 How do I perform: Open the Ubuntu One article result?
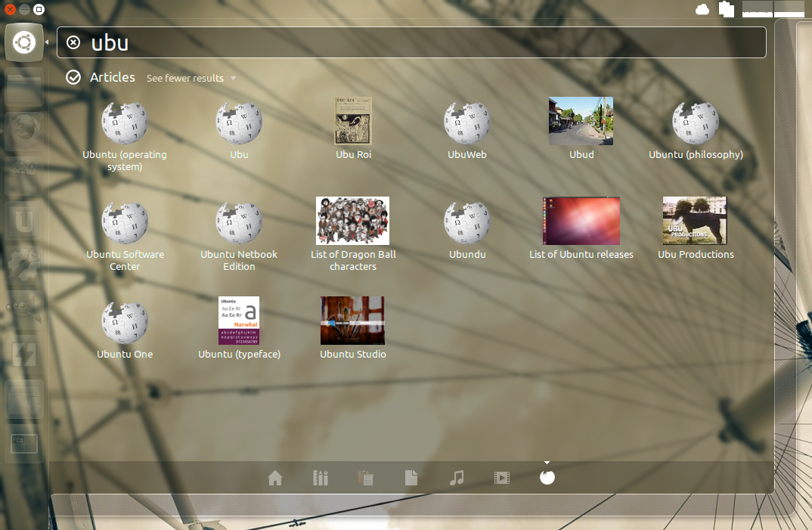point(124,330)
